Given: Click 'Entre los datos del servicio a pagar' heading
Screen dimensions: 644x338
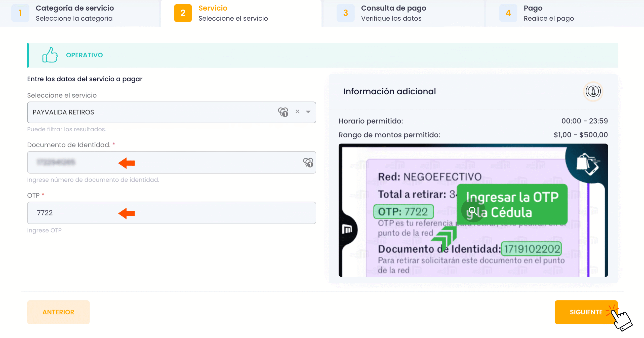Looking at the screenshot, I should point(85,79).
